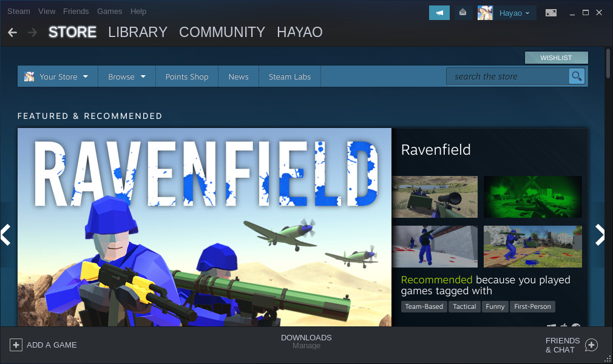Open the Points Shop link
Image resolution: width=613 pixels, height=364 pixels.
[x=186, y=76]
